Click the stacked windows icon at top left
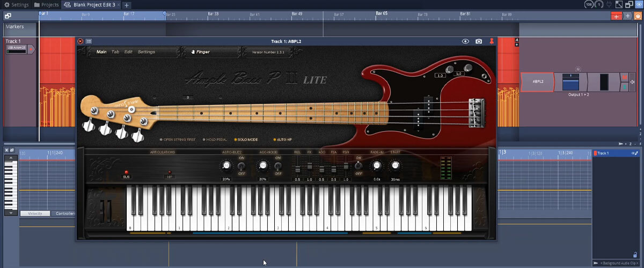 pos(8,16)
